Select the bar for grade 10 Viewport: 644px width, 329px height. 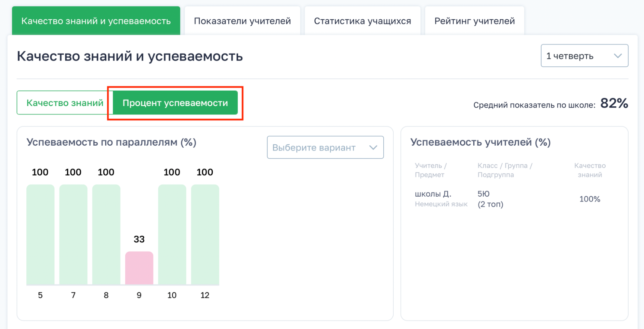[x=172, y=235]
